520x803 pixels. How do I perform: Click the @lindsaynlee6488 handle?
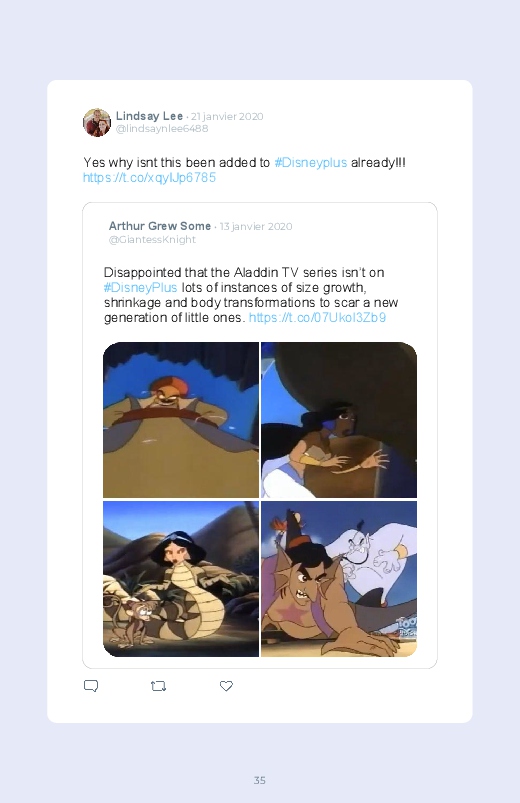(x=162, y=129)
